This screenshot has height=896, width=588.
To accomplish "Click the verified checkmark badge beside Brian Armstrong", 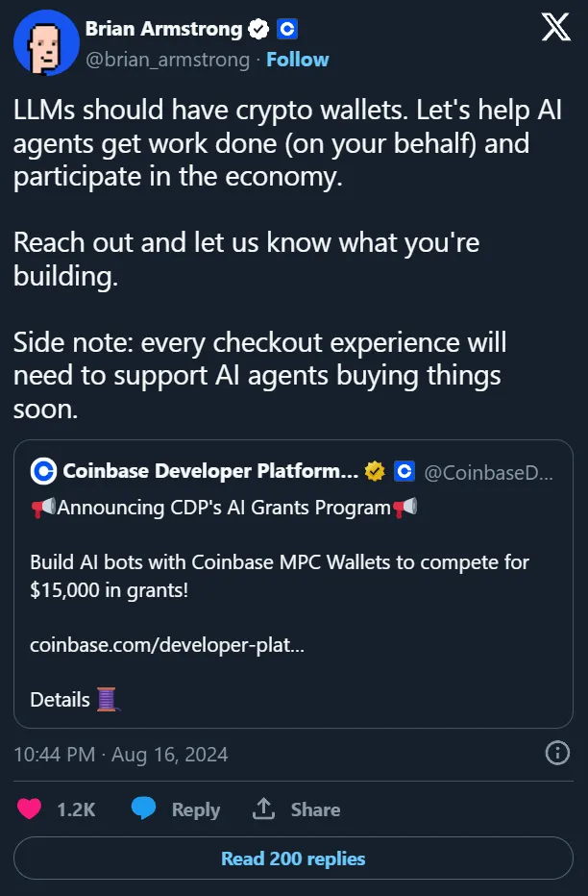I will click(x=259, y=30).
